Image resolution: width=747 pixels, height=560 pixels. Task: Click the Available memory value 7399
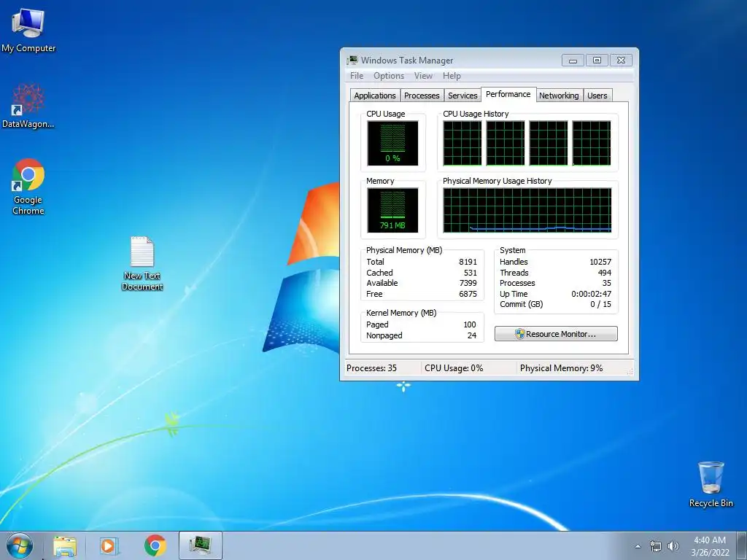468,283
